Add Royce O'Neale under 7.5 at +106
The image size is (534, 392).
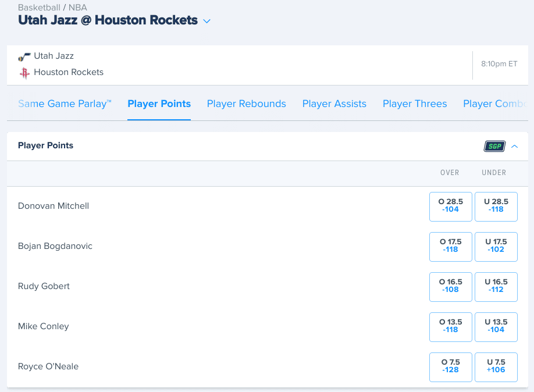pyautogui.click(x=496, y=368)
